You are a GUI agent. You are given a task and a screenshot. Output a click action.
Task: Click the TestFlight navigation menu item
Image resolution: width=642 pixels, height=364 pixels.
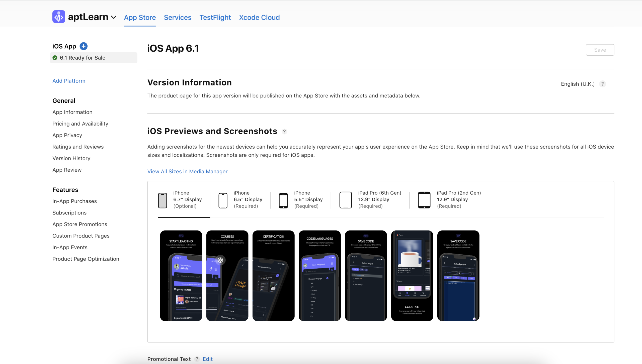(x=215, y=17)
